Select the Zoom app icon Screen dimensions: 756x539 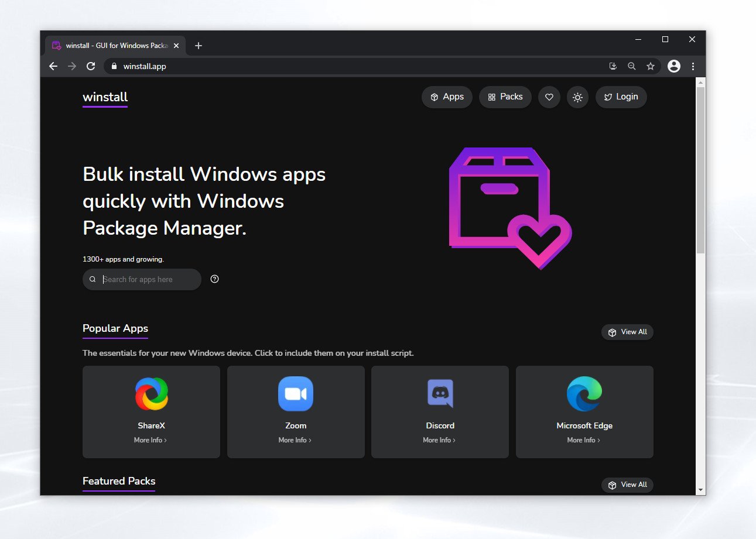(x=296, y=393)
